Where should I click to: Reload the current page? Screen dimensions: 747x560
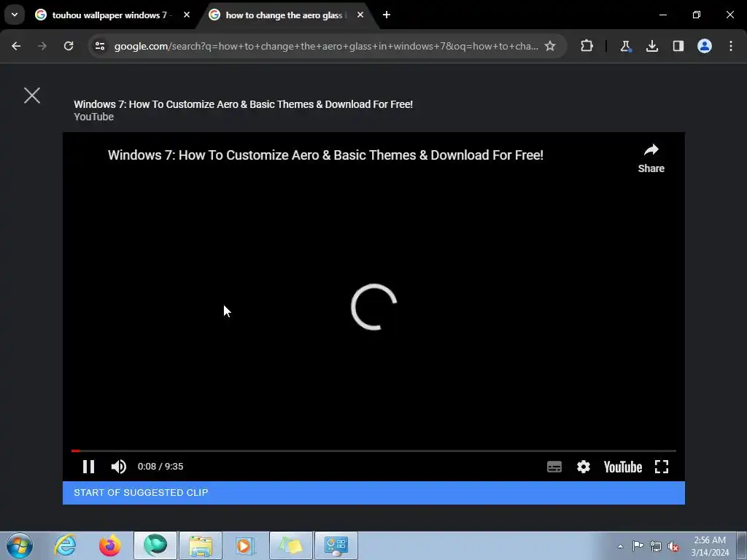pos(69,46)
